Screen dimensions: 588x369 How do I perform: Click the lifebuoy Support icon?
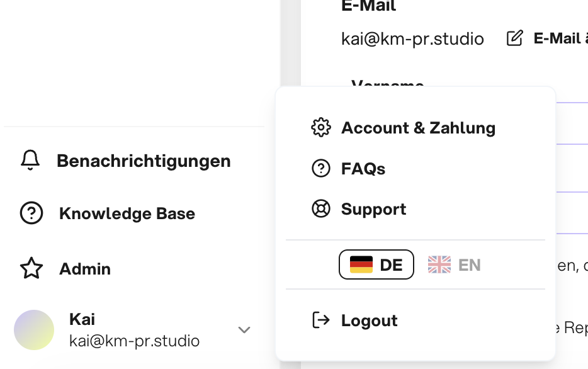point(321,208)
